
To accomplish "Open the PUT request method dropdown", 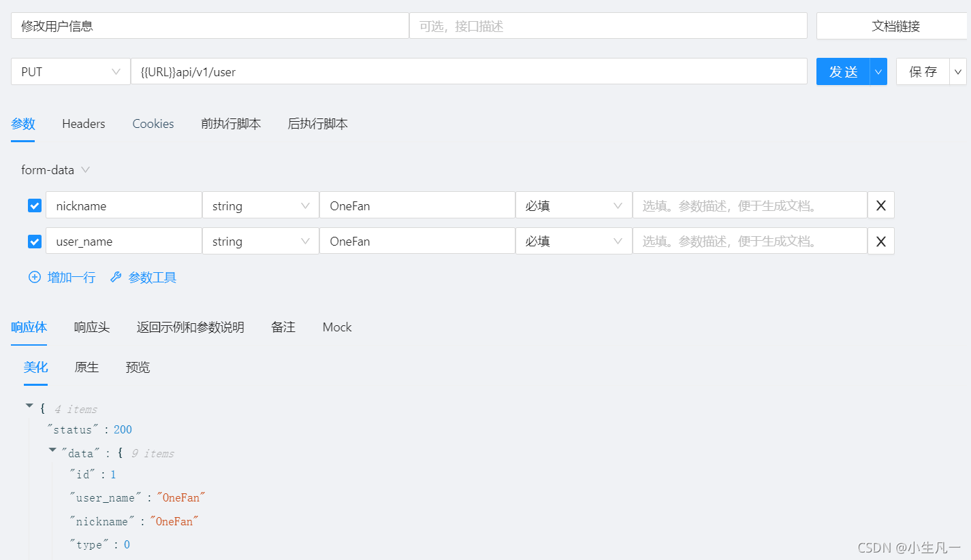I will pyautogui.click(x=71, y=71).
